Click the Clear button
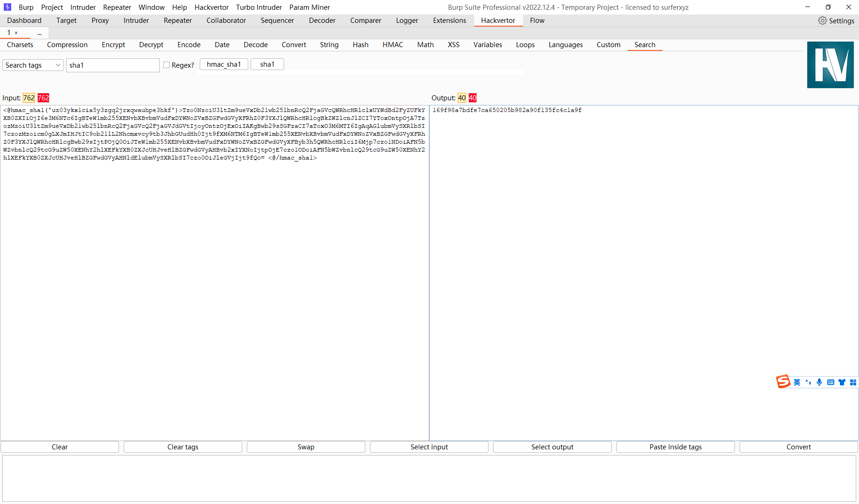This screenshot has width=859, height=504. pos(60,447)
